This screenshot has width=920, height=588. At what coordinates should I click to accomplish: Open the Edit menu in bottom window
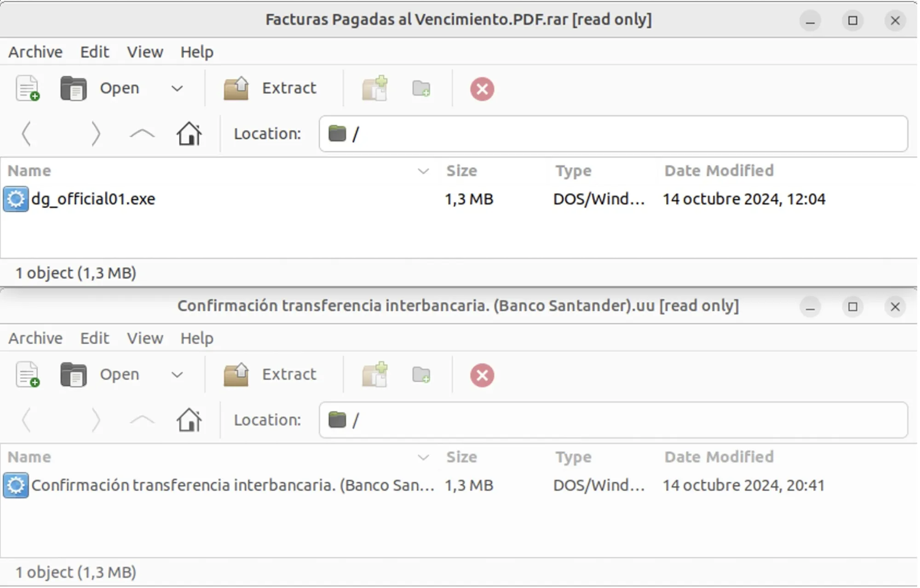tap(95, 338)
